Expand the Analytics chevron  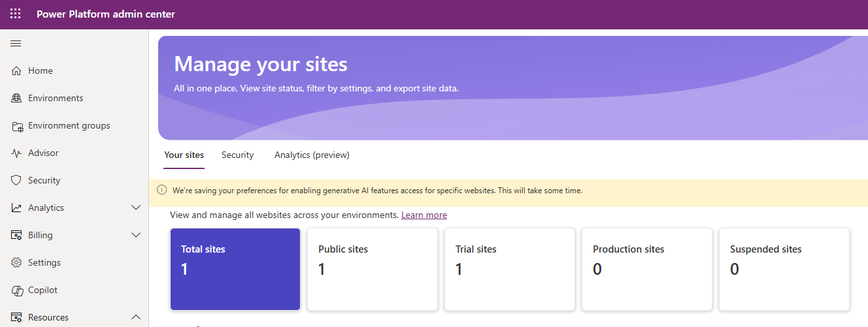(136, 208)
